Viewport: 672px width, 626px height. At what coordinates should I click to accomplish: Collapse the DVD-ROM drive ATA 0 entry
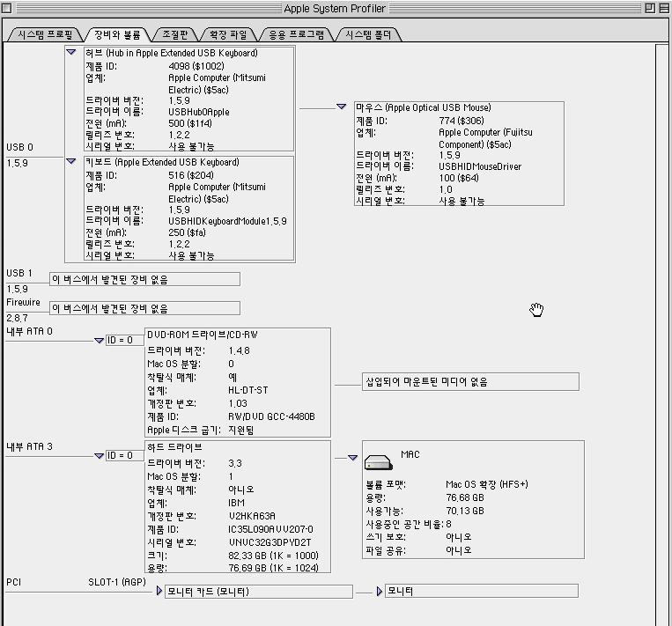coord(99,341)
